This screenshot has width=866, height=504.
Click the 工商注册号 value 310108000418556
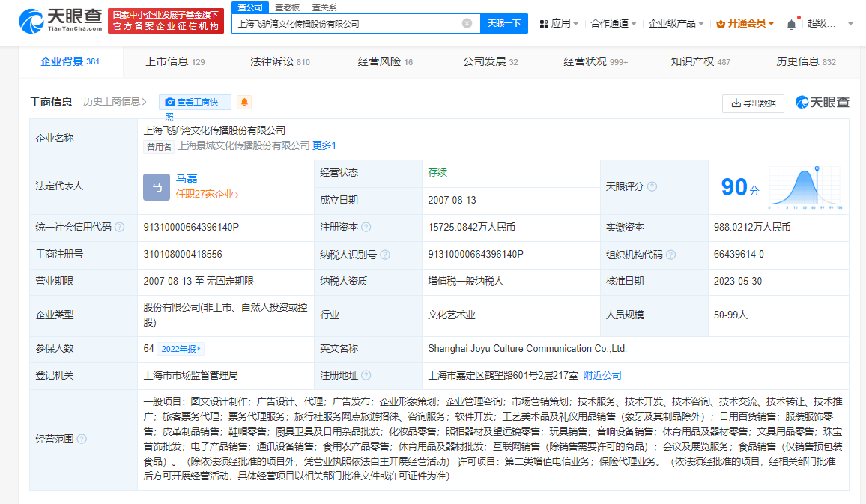pos(183,254)
